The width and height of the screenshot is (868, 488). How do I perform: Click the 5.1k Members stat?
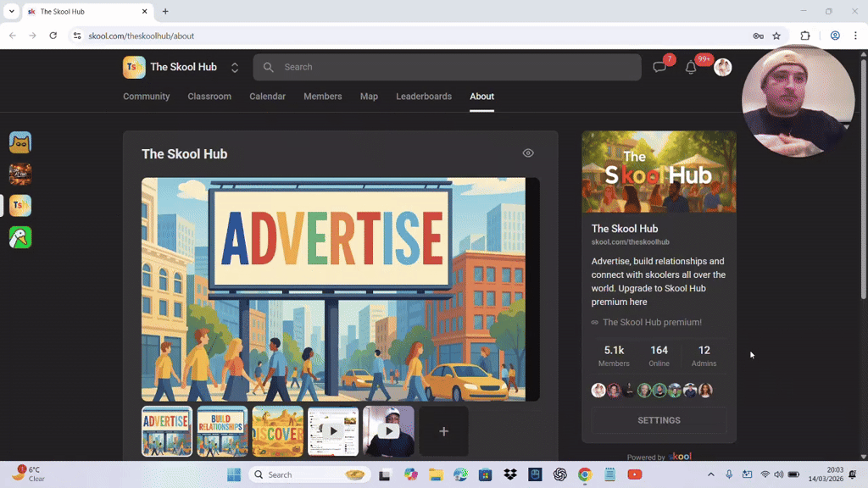click(x=614, y=356)
